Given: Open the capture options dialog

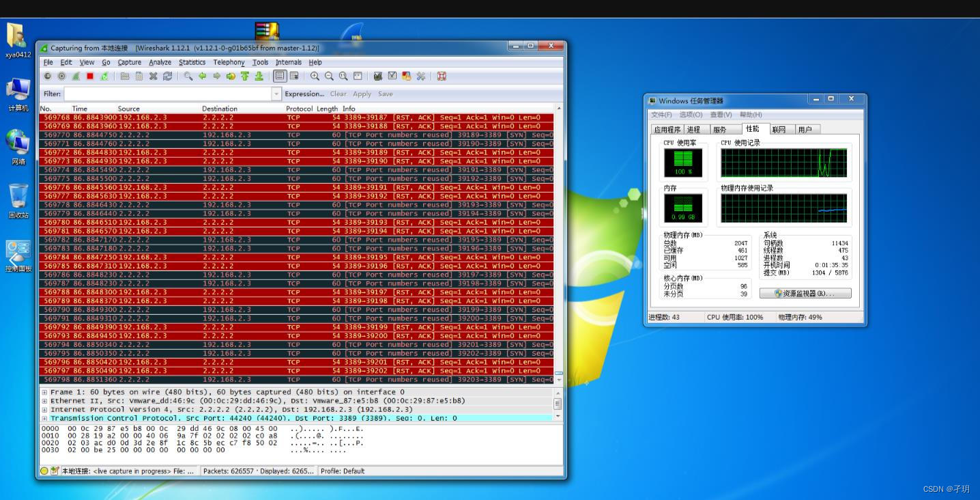Looking at the screenshot, I should click(61, 76).
